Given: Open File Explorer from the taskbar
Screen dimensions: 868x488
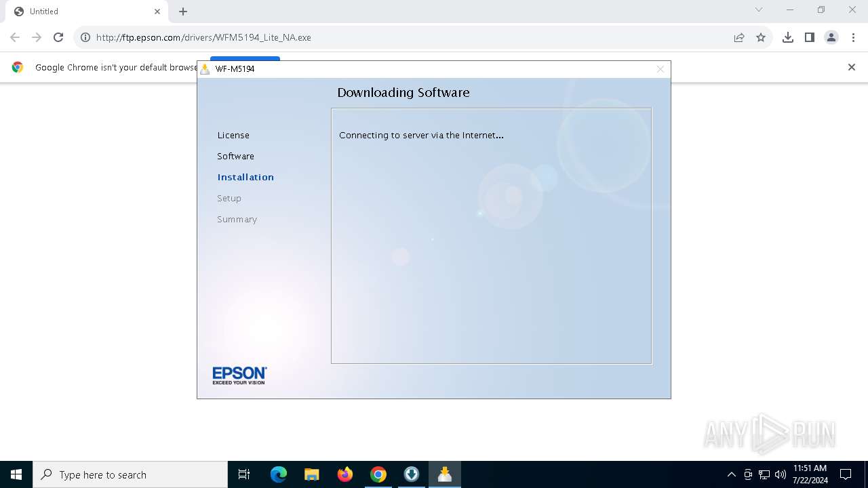Looking at the screenshot, I should tap(311, 474).
